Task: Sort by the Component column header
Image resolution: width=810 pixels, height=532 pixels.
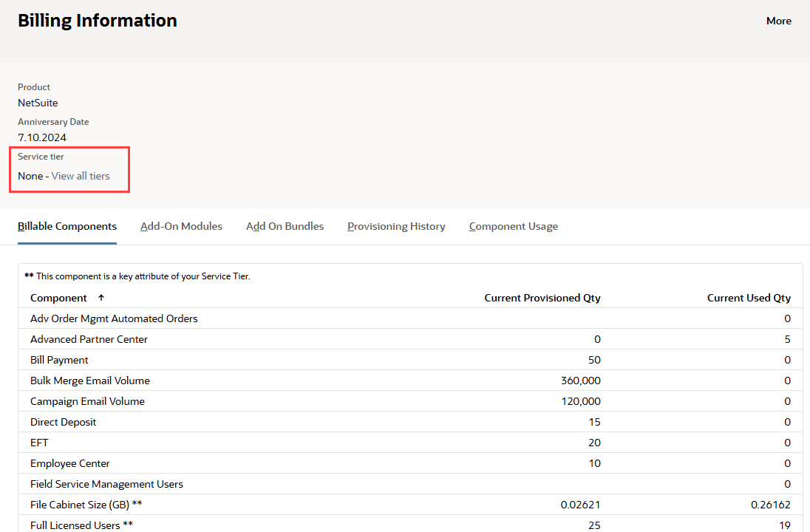Action: coord(58,298)
